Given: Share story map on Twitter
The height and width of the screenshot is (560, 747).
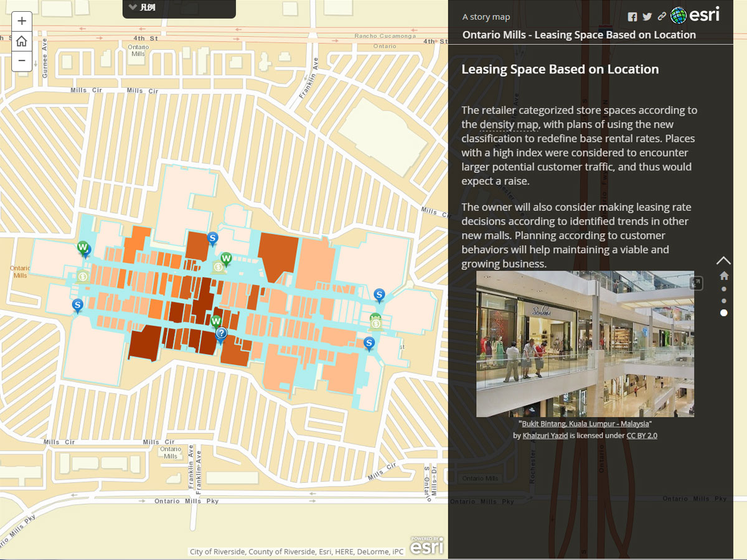Looking at the screenshot, I should click(x=647, y=17).
